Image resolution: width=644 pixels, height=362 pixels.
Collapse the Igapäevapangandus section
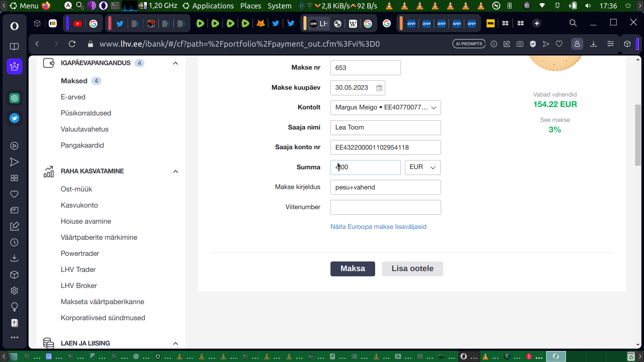[x=175, y=63]
